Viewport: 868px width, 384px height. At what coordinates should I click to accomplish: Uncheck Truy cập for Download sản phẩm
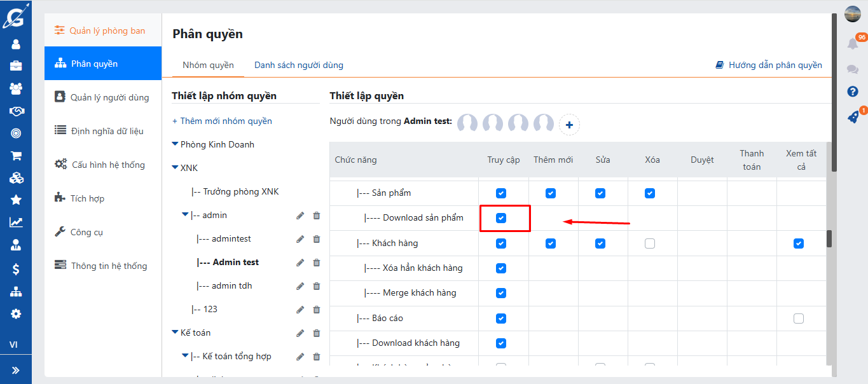pyautogui.click(x=501, y=218)
